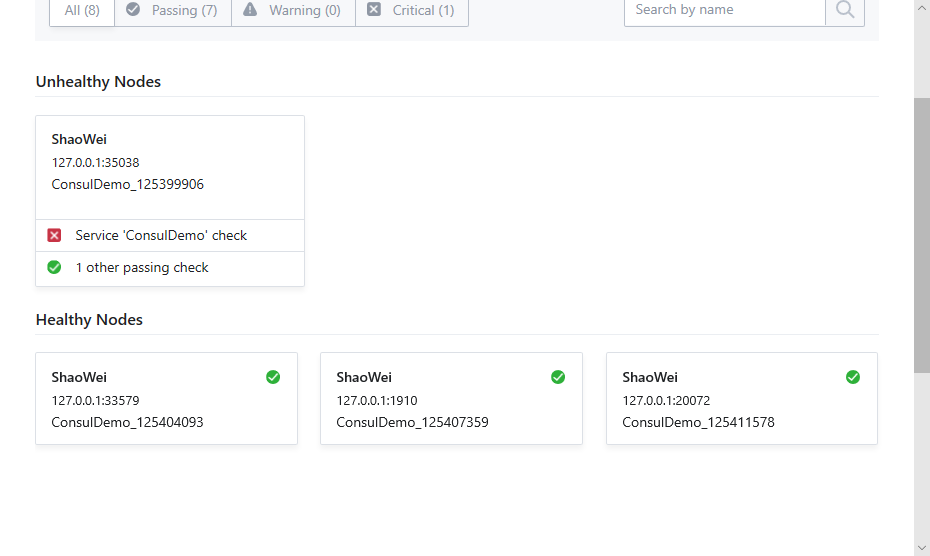This screenshot has height=556, width=930.
Task: Click the scroll down arrow of the page scrollbar
Action: tap(921, 547)
